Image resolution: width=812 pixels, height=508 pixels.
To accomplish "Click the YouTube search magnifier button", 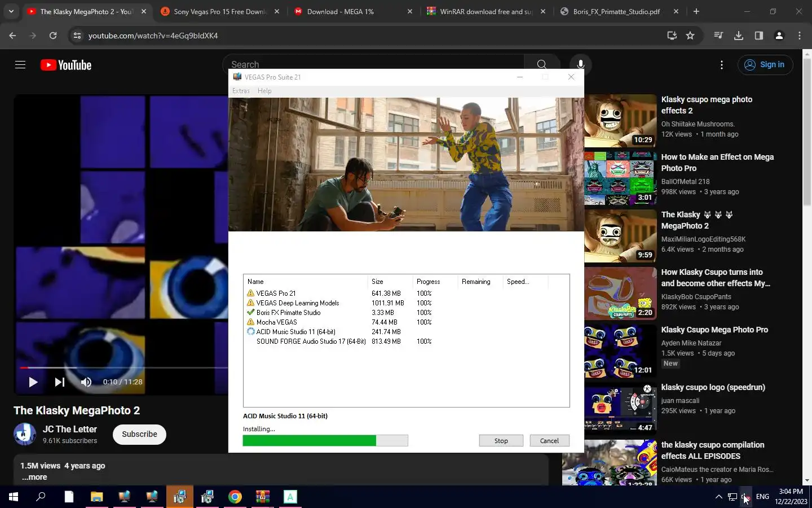I will (541, 65).
